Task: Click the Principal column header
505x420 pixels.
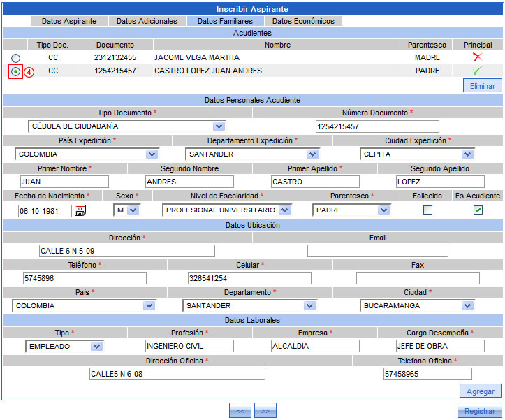Action: (478, 45)
